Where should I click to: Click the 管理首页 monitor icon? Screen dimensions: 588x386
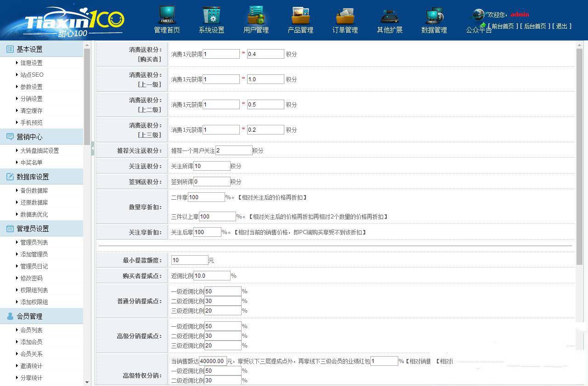pos(167,15)
